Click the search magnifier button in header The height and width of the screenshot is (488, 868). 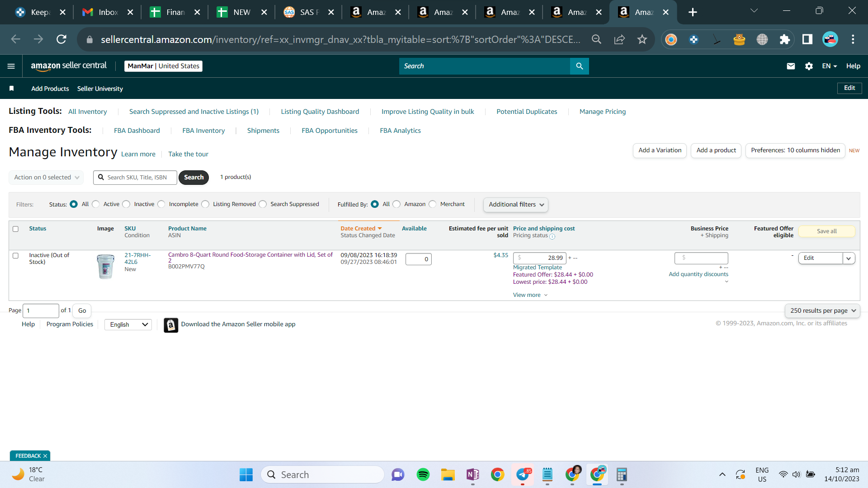[x=580, y=66]
